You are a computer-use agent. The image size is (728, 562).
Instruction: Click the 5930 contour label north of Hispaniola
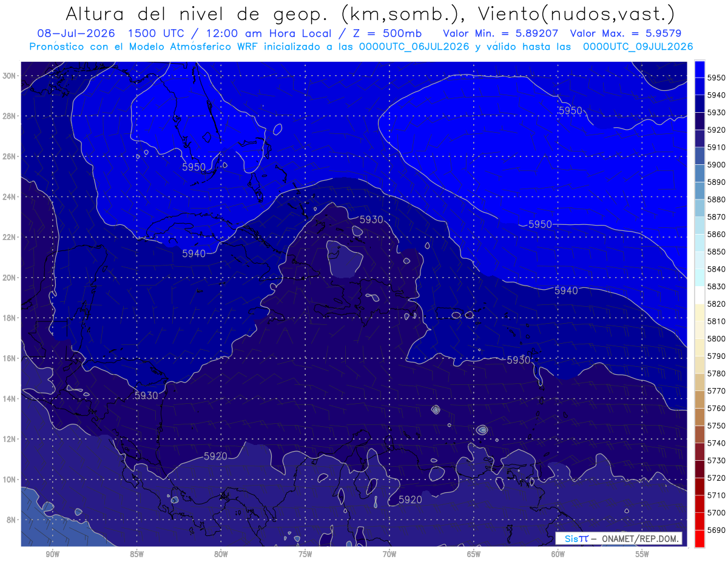[371, 219]
